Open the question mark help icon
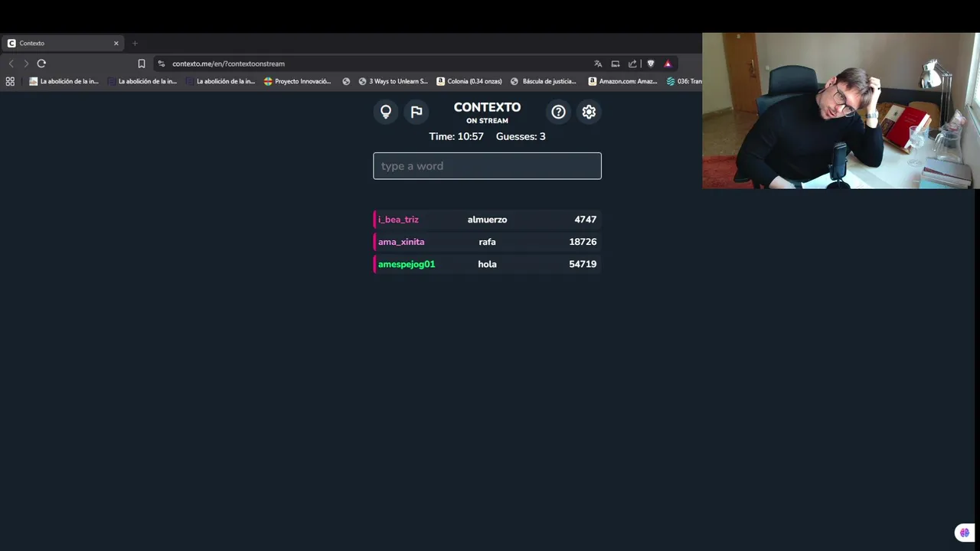Image resolution: width=980 pixels, height=551 pixels. pos(558,112)
